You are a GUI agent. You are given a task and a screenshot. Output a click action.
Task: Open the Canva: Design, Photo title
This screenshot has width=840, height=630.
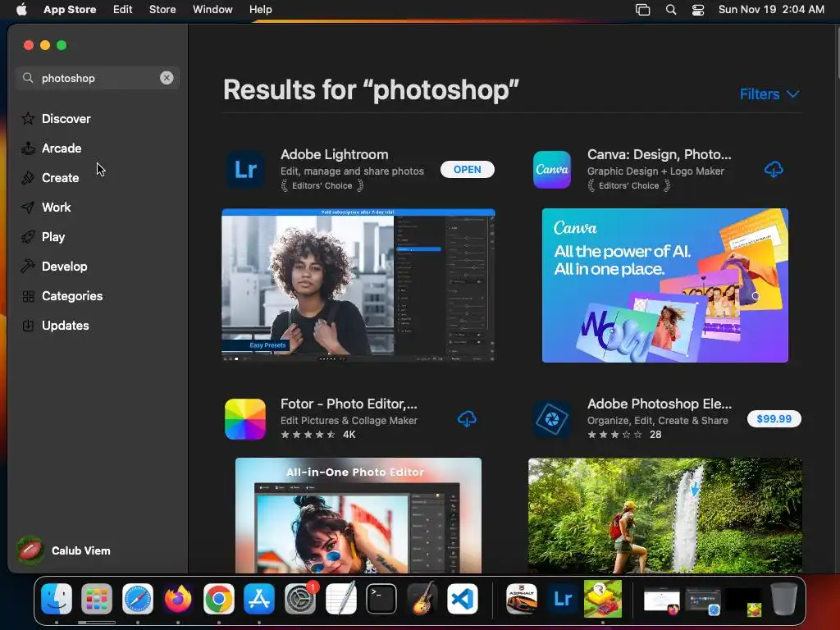click(659, 154)
